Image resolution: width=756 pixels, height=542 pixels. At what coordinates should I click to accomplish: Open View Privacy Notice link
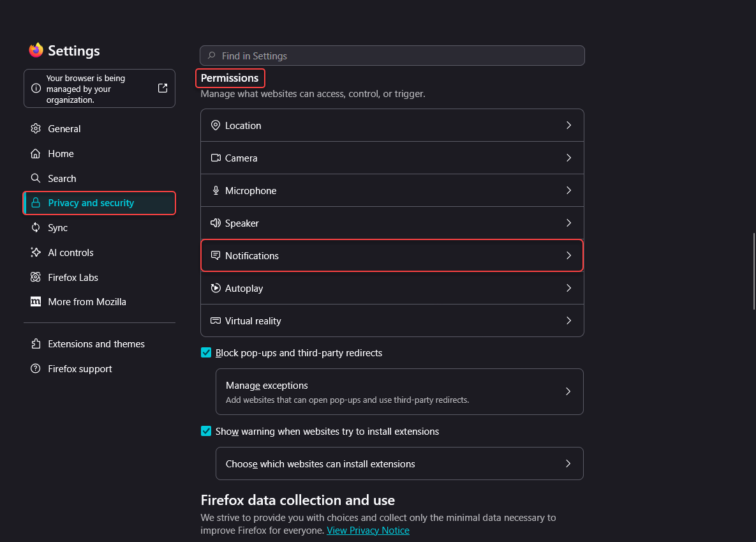(x=368, y=530)
